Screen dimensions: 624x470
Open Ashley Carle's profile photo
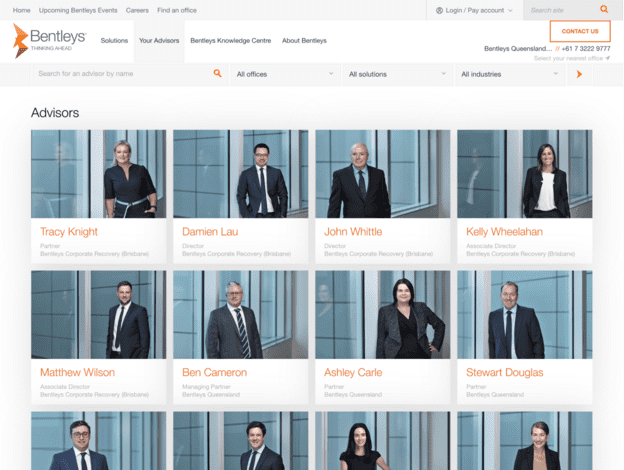382,314
